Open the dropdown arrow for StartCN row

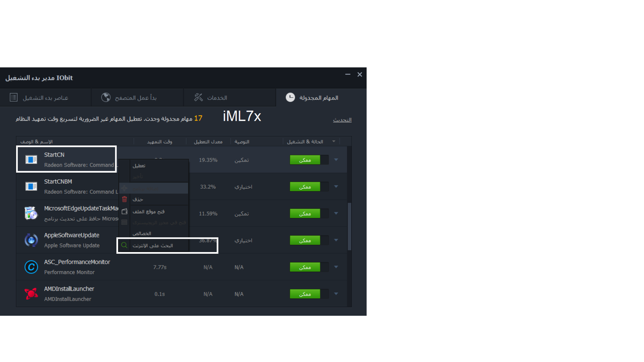336,160
